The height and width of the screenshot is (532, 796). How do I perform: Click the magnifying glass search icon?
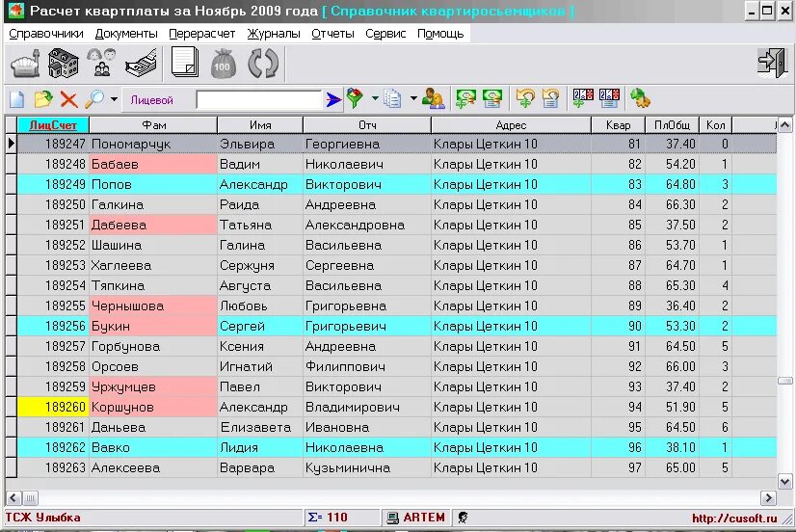pos(94,99)
